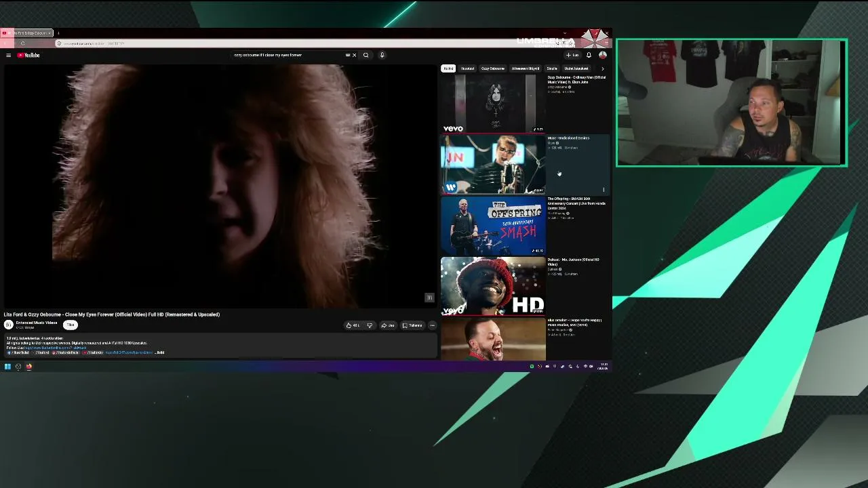This screenshot has height=488, width=868.
Task: Clear the YouTube search query
Action: tap(354, 56)
